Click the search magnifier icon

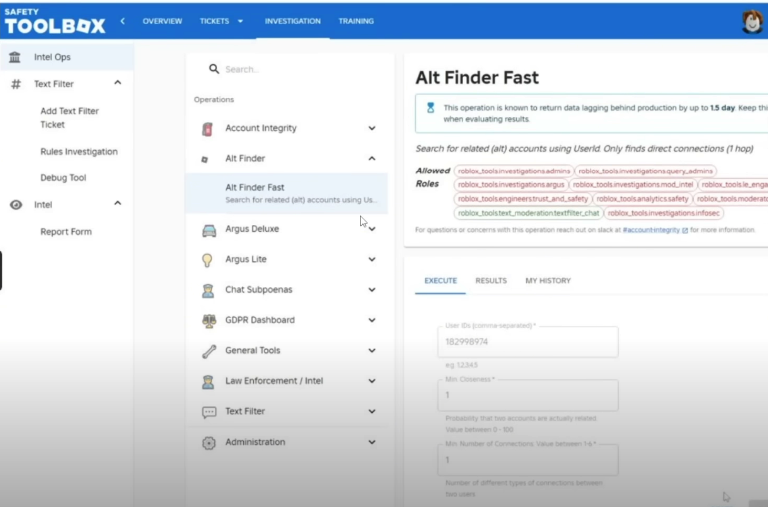point(214,69)
